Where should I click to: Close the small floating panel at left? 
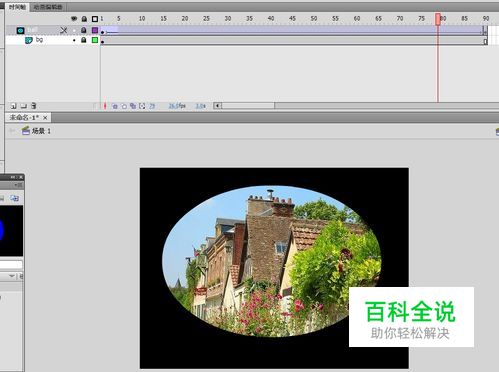point(21,177)
